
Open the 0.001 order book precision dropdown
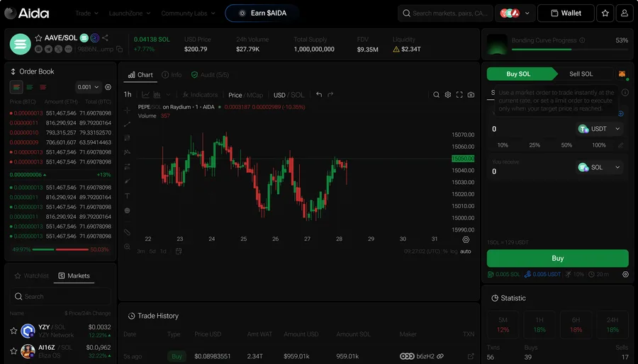tap(88, 87)
